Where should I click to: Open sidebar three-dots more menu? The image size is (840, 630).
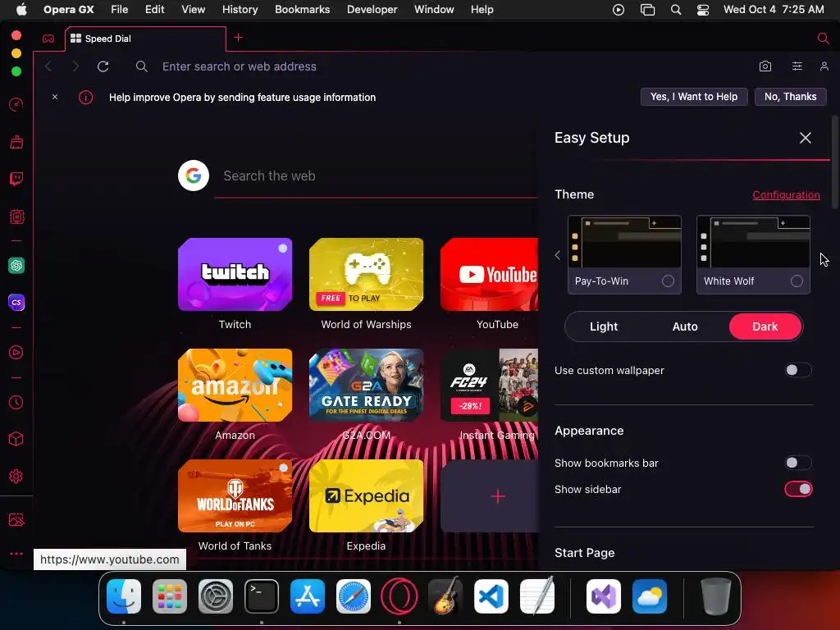click(16, 554)
